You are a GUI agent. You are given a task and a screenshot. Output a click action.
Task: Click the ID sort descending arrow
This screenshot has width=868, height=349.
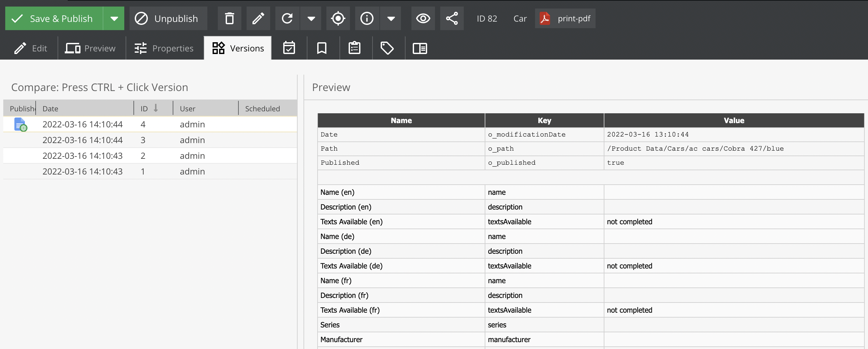156,108
